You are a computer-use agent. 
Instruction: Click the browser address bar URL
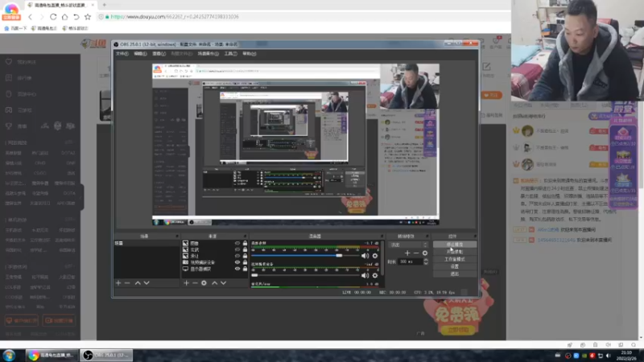pyautogui.click(x=175, y=17)
